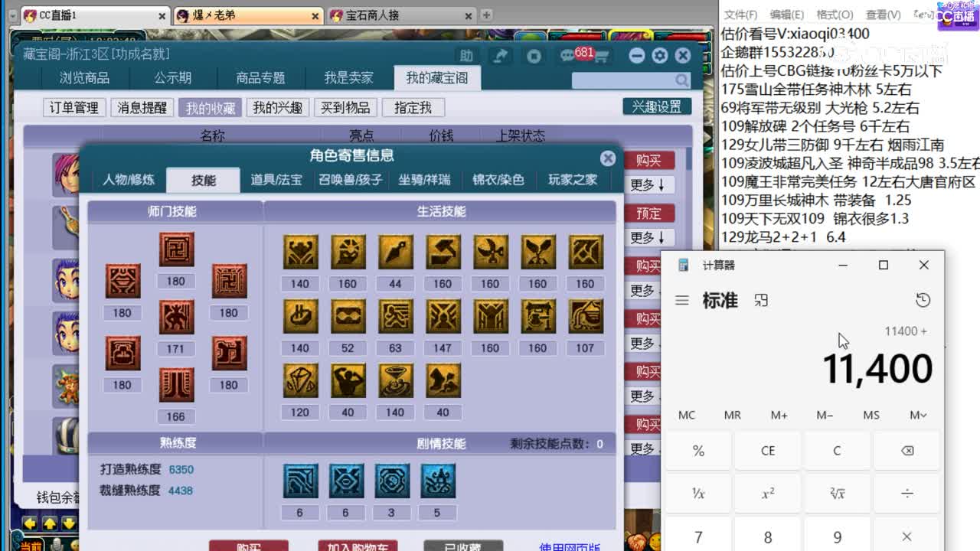
Task: Click the magnifier icon in the search bar
Action: point(681,80)
